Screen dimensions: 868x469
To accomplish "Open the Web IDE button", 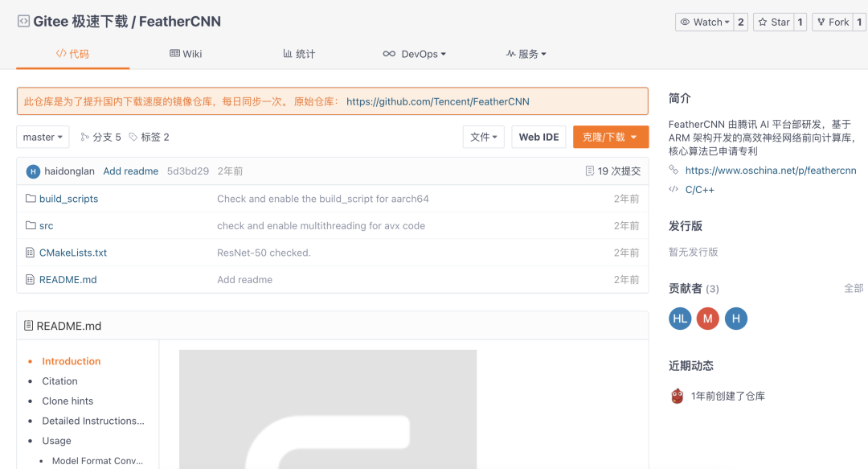I will (x=538, y=137).
